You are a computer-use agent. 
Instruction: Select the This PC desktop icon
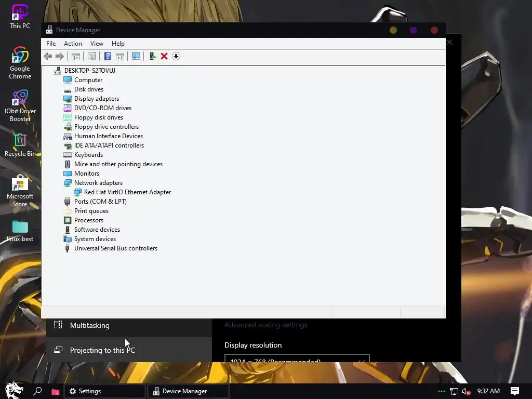pyautogui.click(x=20, y=16)
